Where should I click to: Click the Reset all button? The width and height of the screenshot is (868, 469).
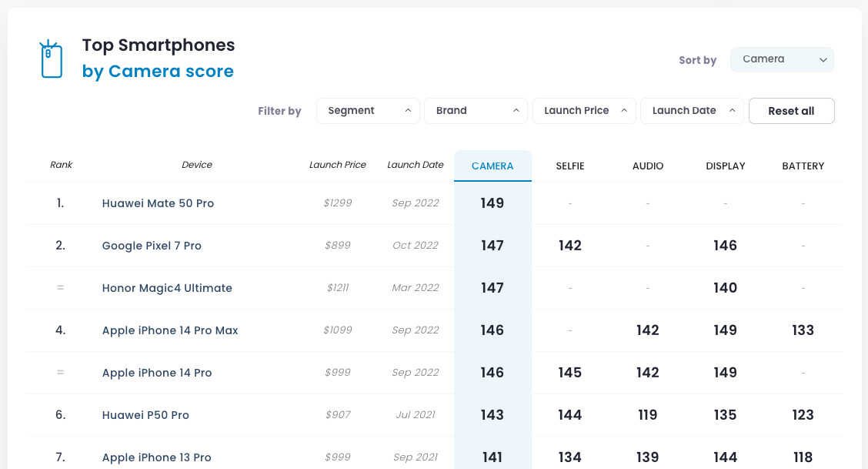[792, 111]
